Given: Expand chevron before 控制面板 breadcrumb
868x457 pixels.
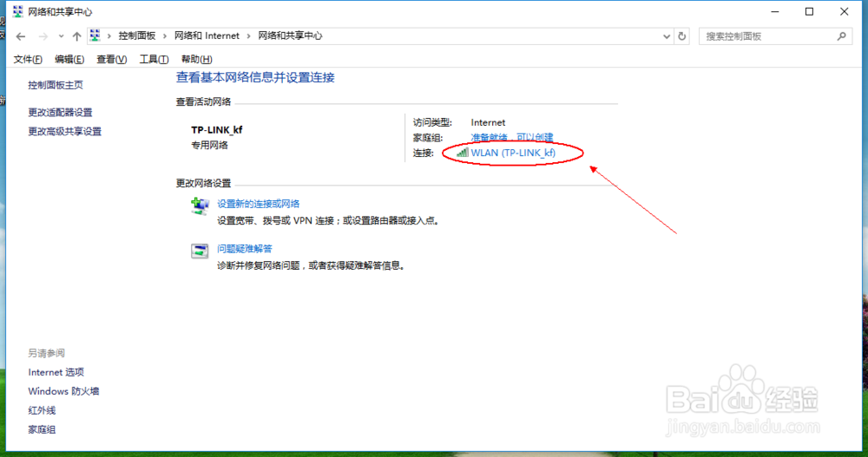Looking at the screenshot, I should click(x=109, y=36).
